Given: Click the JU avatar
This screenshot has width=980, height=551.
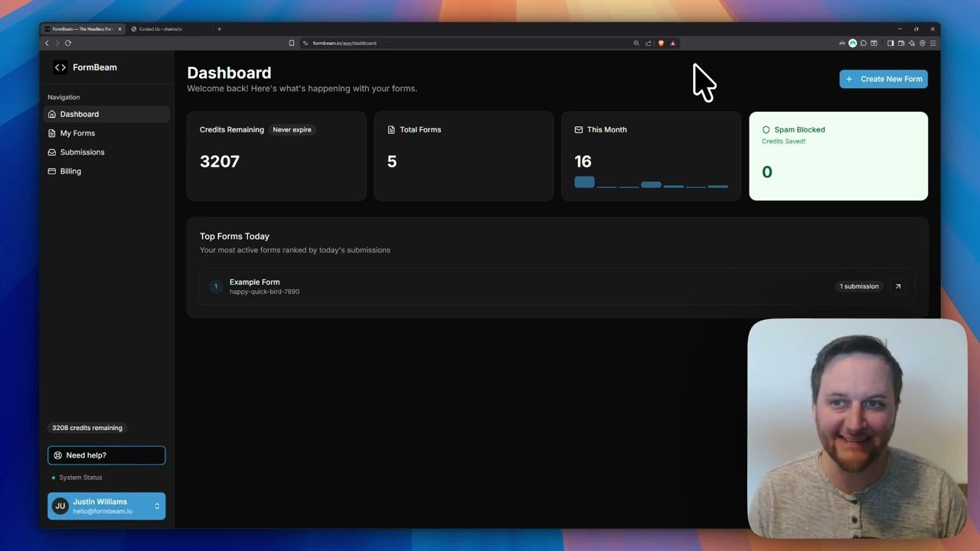Looking at the screenshot, I should 60,506.
